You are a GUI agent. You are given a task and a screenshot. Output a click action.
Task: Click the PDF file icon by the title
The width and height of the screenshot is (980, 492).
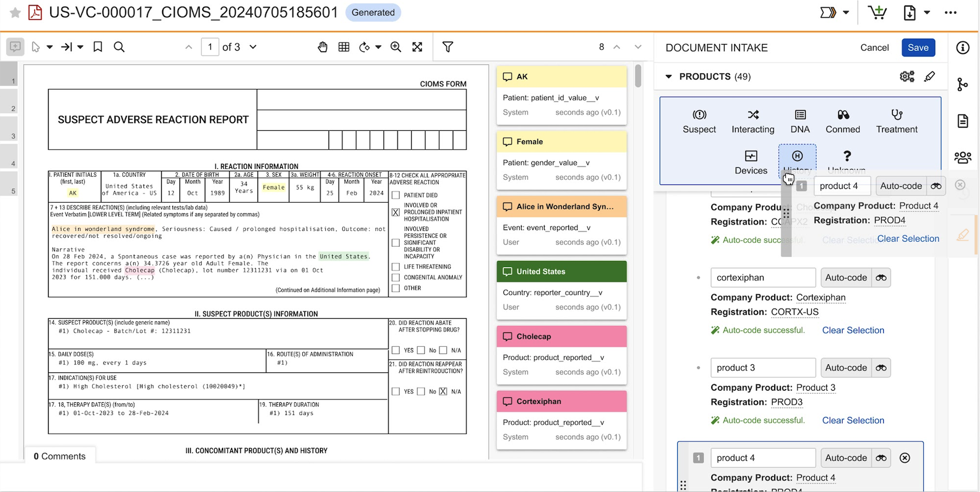click(x=35, y=12)
